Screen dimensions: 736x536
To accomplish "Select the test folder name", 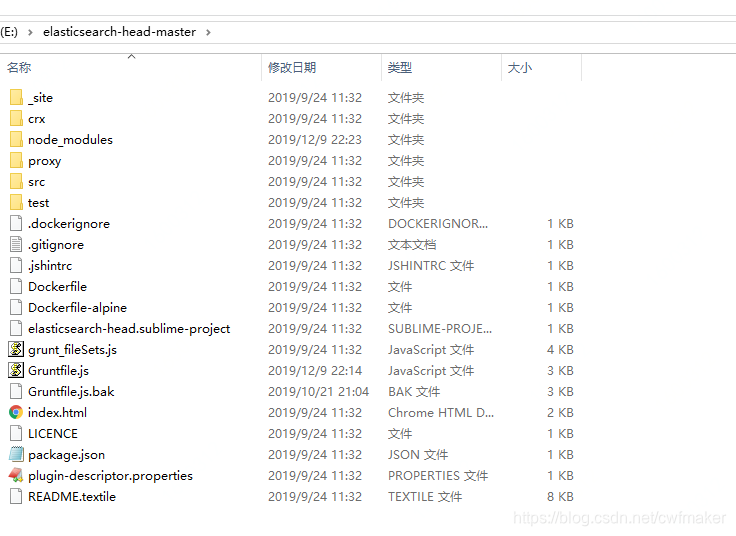I will (x=38, y=203).
